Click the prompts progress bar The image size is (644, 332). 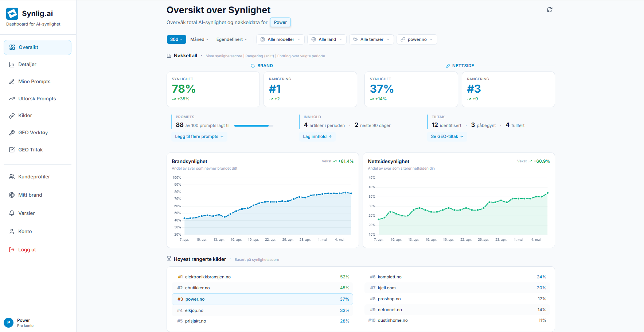254,126
